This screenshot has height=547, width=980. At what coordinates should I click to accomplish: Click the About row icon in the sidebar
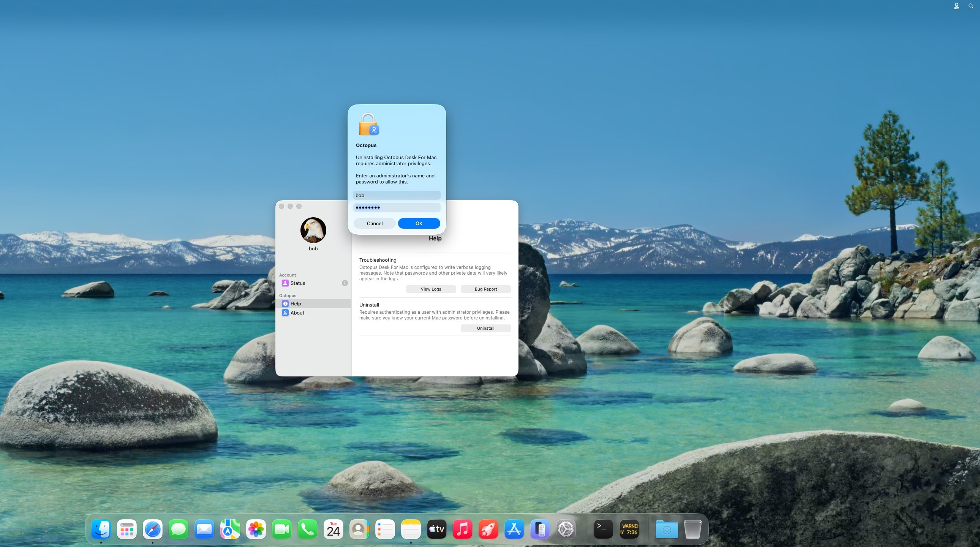[x=285, y=313]
